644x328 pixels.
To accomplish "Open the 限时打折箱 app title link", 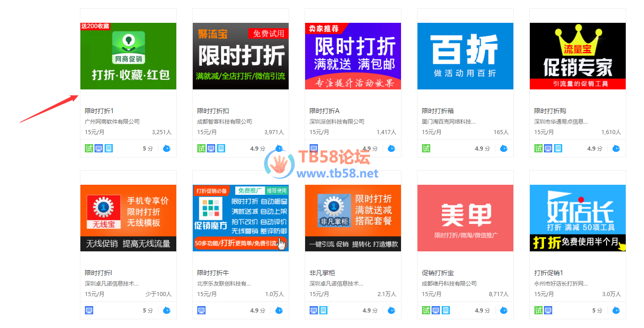I will coord(438,111).
